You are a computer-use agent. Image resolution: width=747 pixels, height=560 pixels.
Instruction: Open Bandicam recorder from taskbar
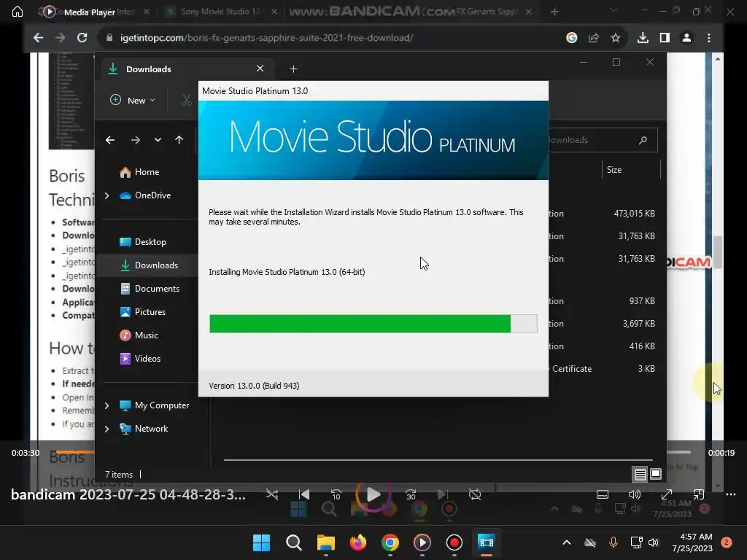[x=454, y=542]
